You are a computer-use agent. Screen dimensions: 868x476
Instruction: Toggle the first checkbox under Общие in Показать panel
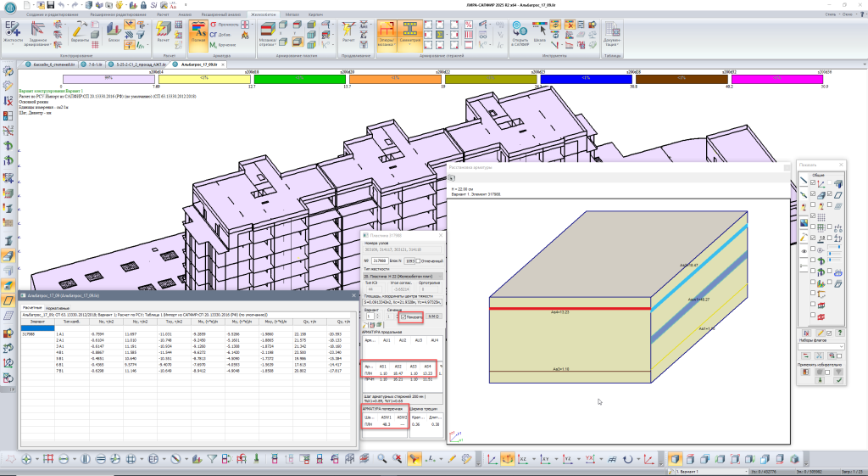(813, 182)
